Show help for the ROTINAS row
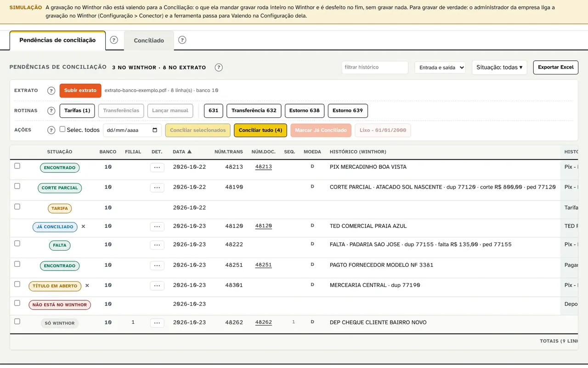The width and height of the screenshot is (588, 368). (51, 111)
